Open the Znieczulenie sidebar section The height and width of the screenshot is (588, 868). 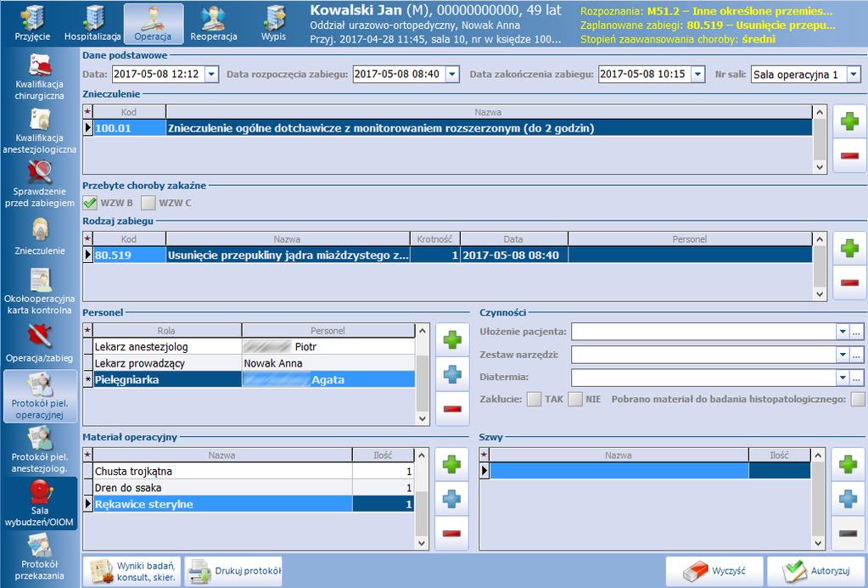[39, 237]
